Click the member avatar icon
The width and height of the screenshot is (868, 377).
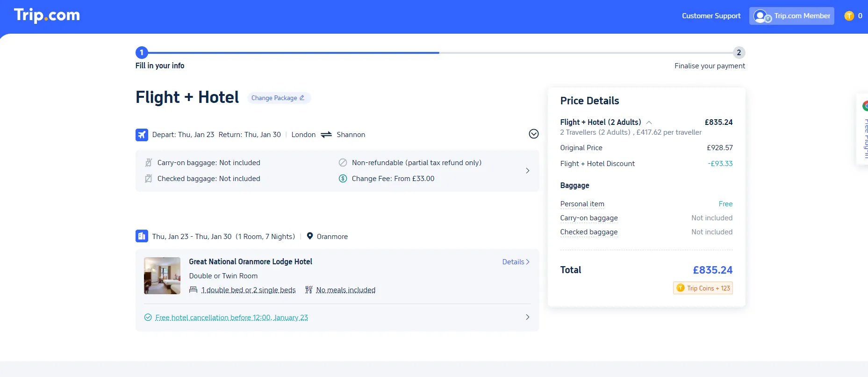761,16
